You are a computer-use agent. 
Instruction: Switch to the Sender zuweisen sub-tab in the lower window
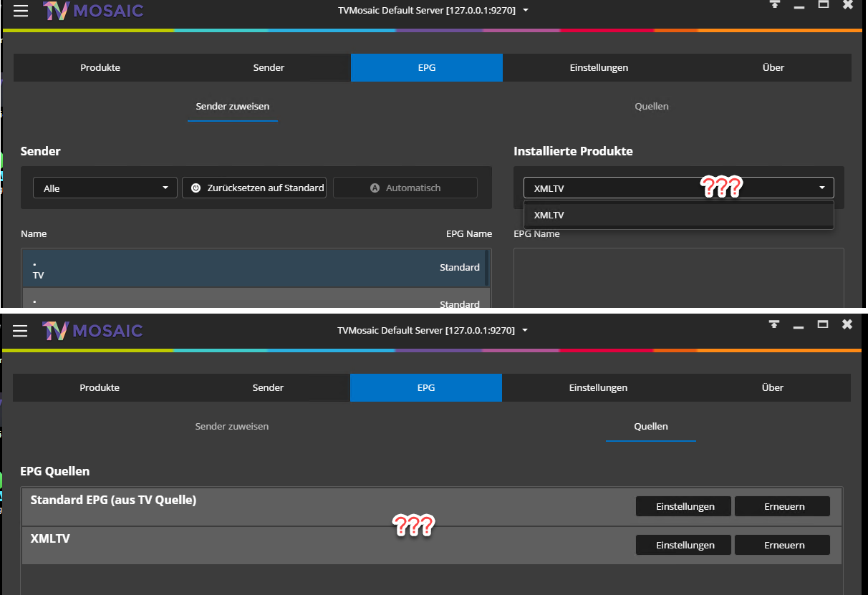coord(232,427)
